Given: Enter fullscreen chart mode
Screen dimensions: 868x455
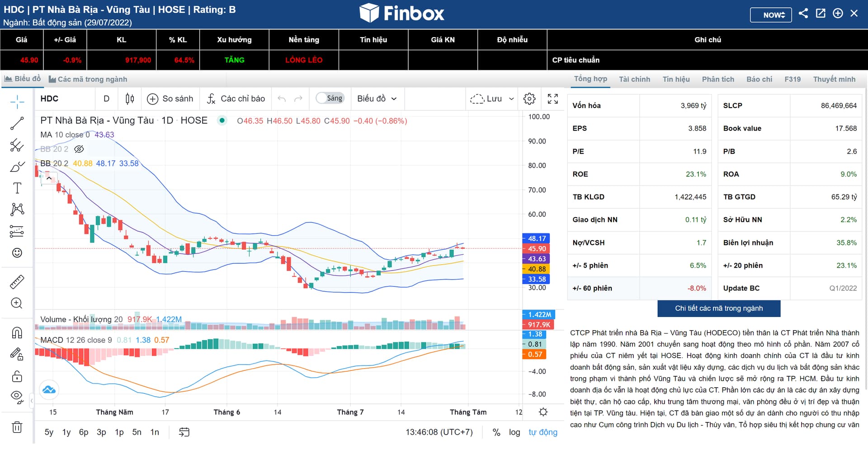Looking at the screenshot, I should [553, 99].
